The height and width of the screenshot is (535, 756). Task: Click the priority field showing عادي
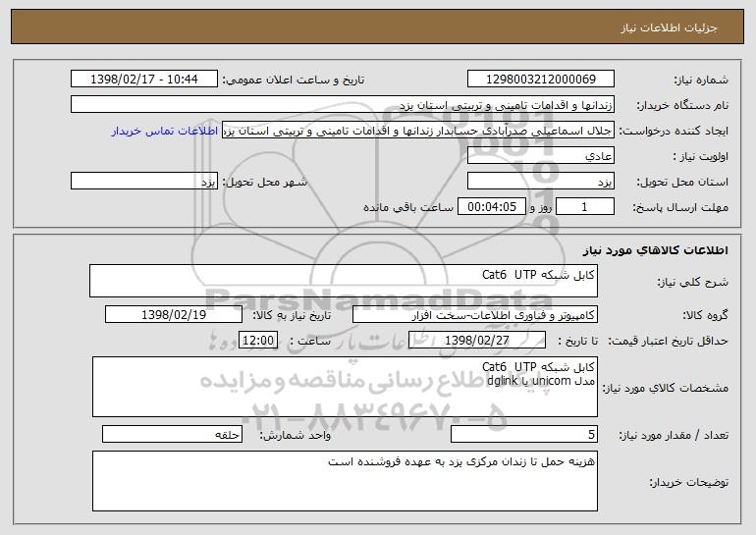540,156
